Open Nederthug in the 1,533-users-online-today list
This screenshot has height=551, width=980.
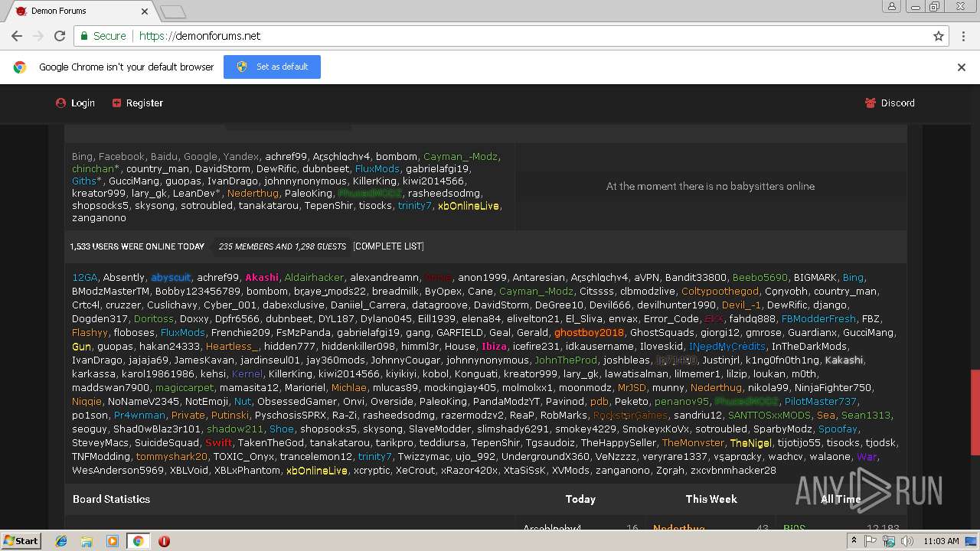coord(716,388)
